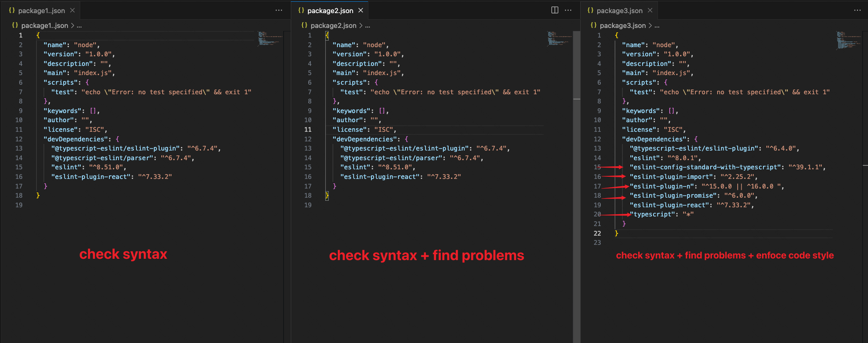Click "version" line in package2 editor

tap(368, 54)
